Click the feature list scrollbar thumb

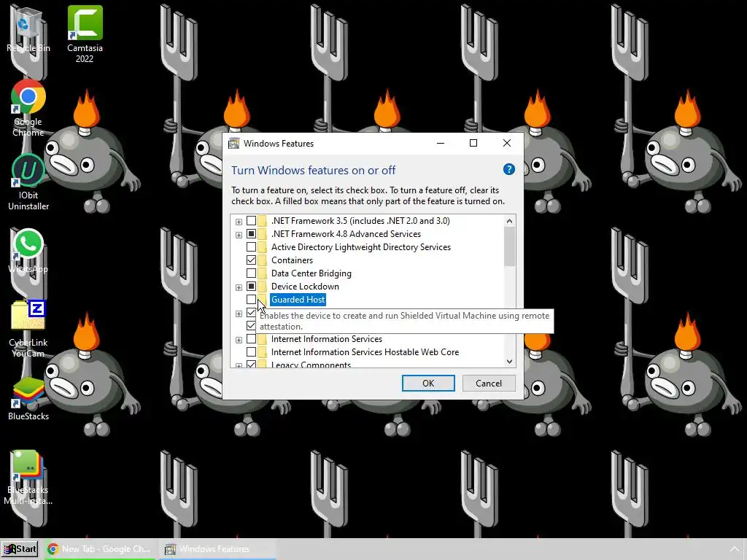509,246
